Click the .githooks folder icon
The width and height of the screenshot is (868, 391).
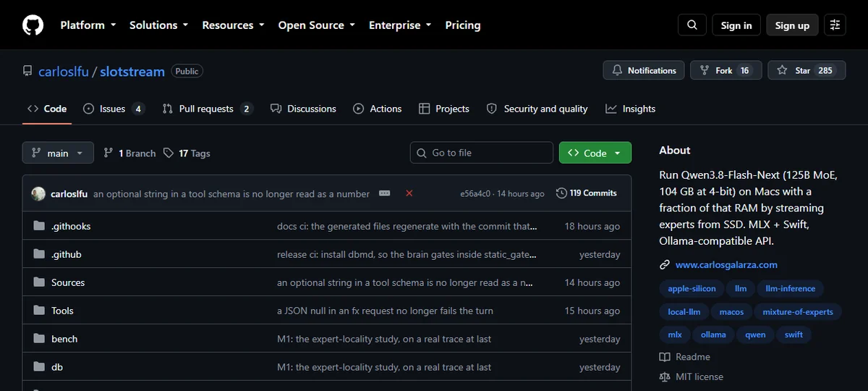[39, 226]
